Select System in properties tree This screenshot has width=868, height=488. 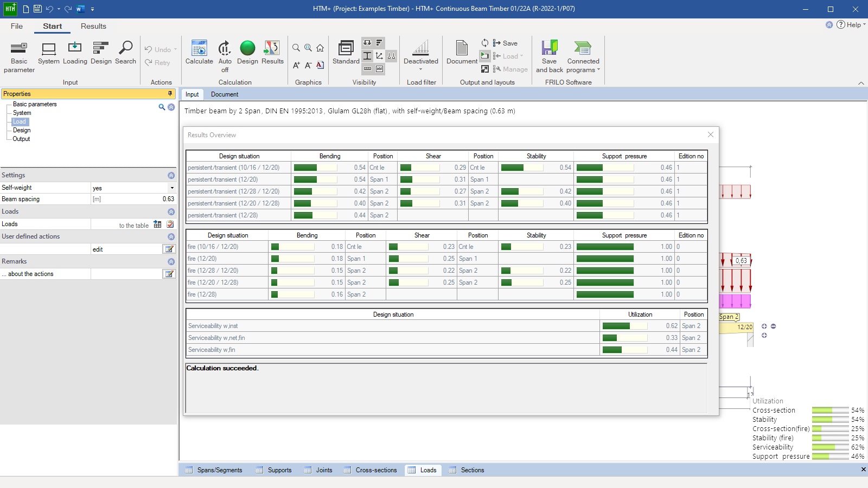point(22,113)
